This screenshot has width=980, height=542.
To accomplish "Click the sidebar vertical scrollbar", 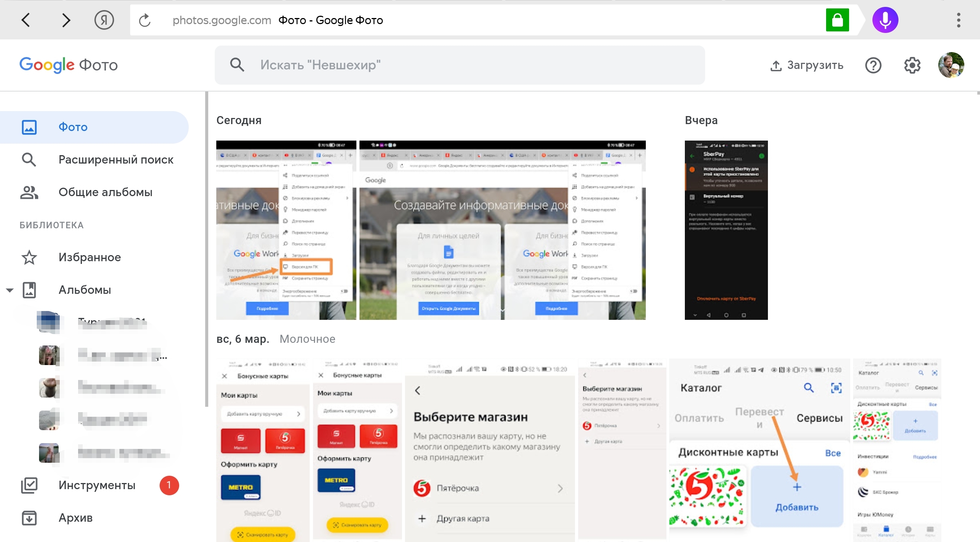I will pyautogui.click(x=207, y=249).
